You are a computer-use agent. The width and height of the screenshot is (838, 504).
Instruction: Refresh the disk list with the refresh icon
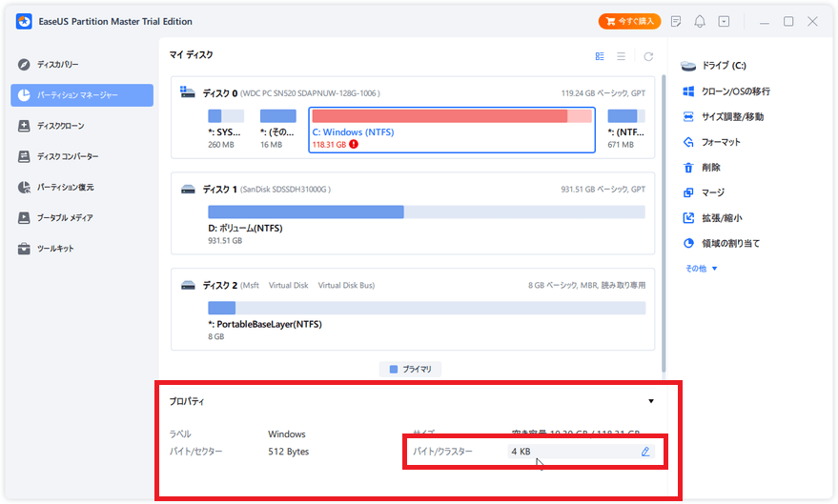click(649, 56)
